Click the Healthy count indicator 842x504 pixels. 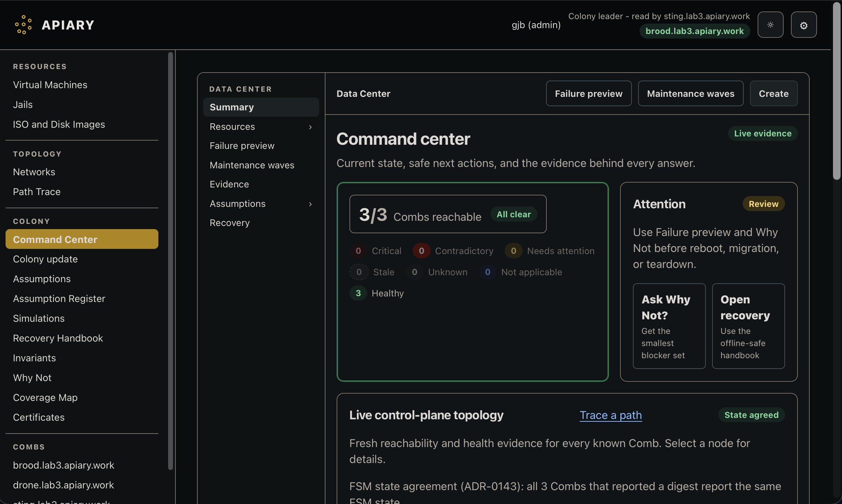click(x=377, y=293)
